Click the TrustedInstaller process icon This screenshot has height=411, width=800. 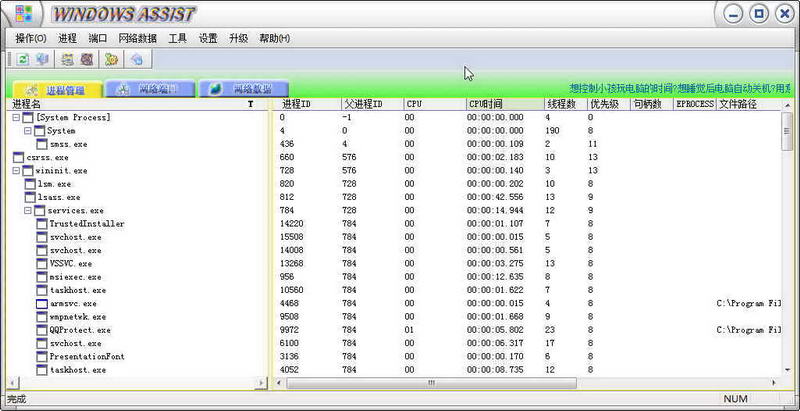click(x=42, y=224)
